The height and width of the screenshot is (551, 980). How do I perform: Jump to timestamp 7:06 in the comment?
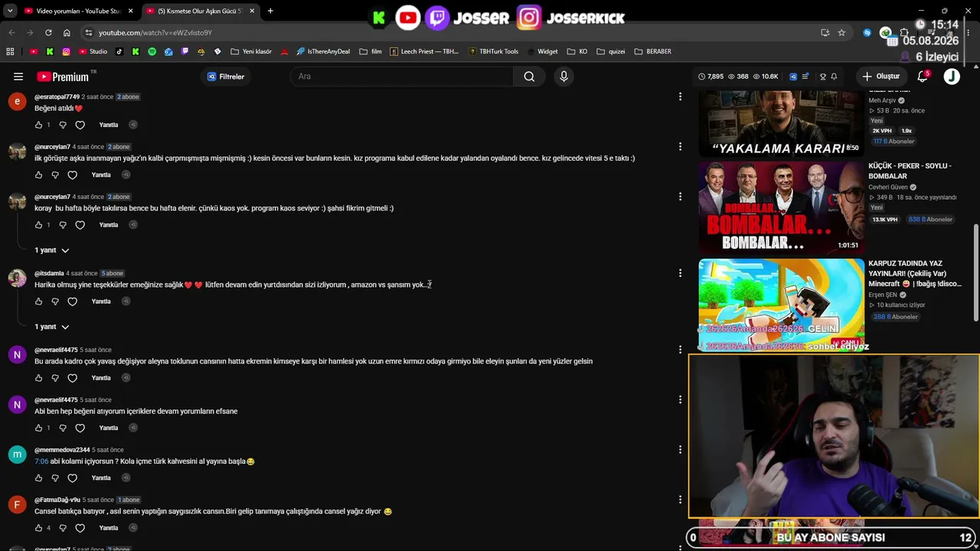coord(41,461)
